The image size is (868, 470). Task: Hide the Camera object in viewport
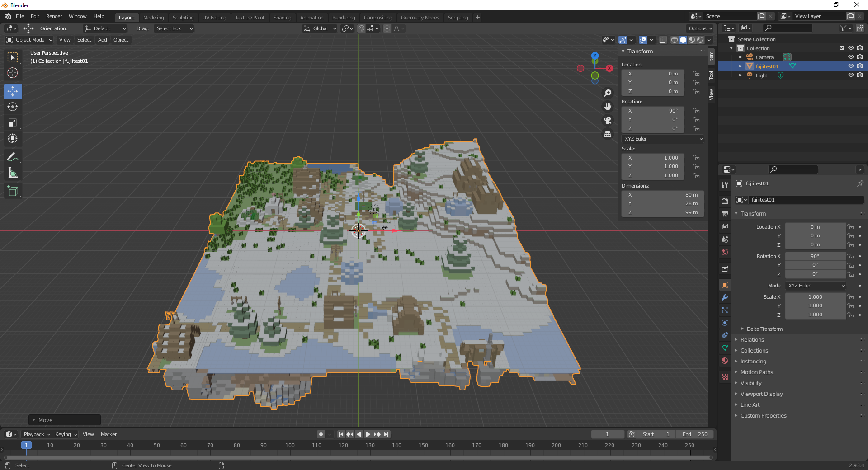tap(851, 57)
